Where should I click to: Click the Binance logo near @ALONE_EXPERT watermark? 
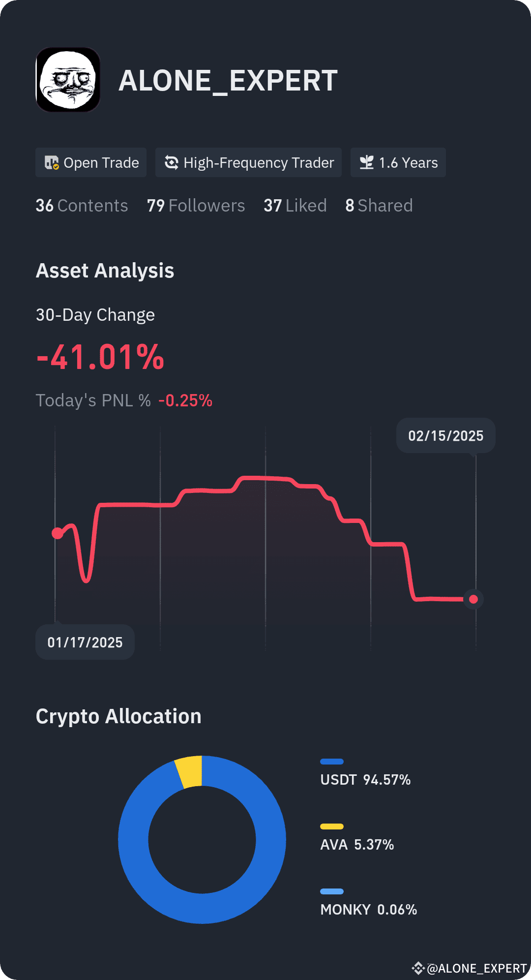(418, 968)
